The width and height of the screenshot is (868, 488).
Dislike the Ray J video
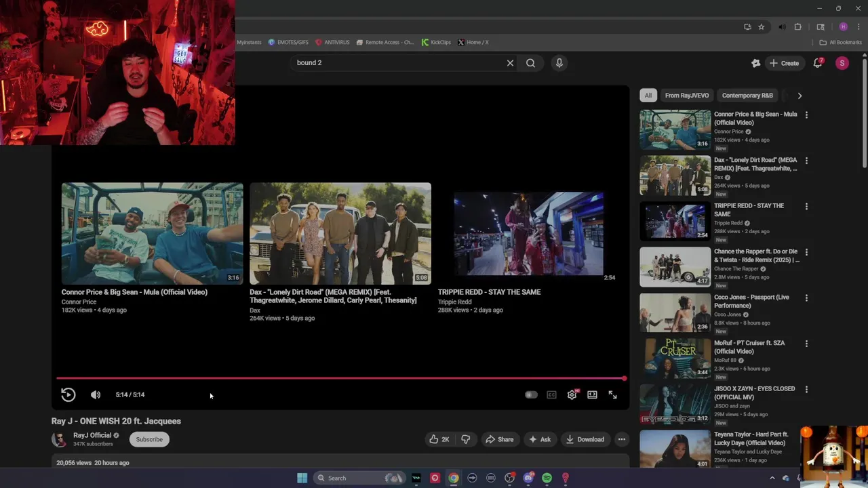click(466, 439)
